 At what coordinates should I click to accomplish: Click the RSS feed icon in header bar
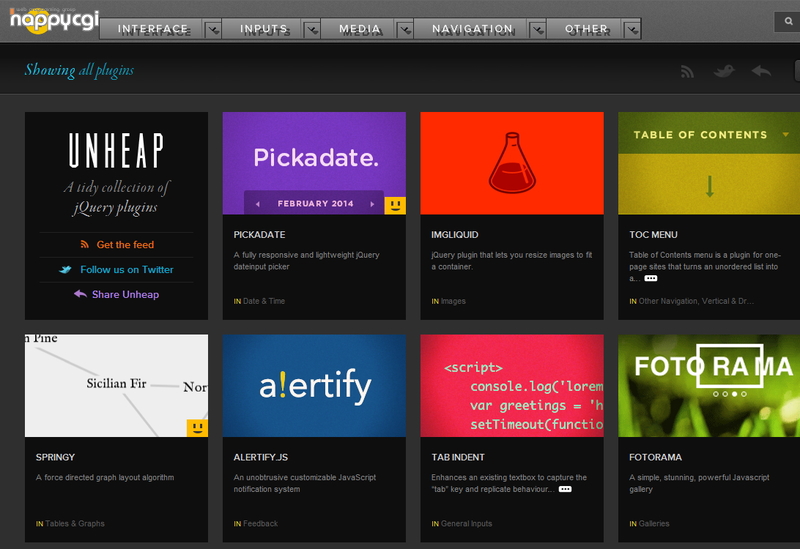[x=687, y=71]
